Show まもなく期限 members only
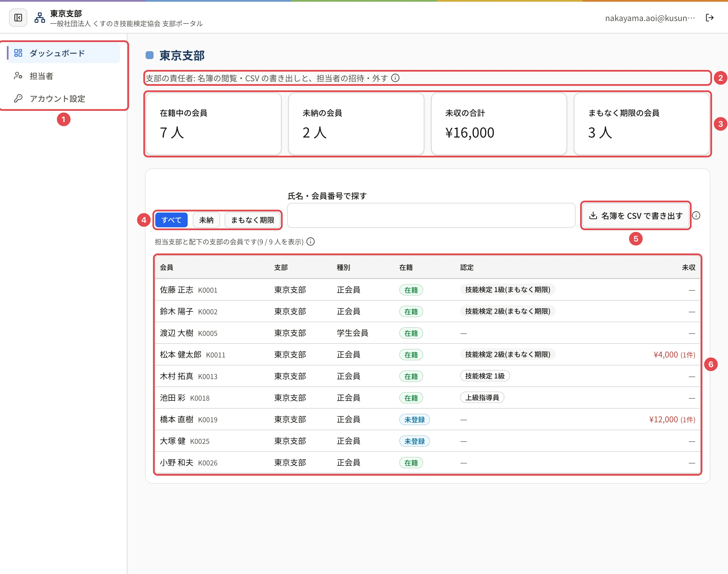This screenshot has height=574, width=728. (x=253, y=220)
